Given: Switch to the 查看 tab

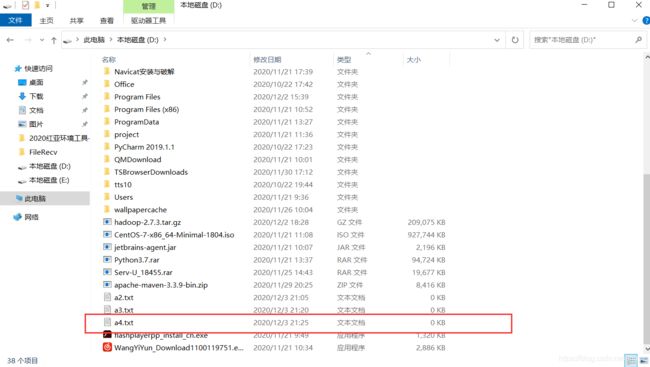Looking at the screenshot, I should (107, 20).
